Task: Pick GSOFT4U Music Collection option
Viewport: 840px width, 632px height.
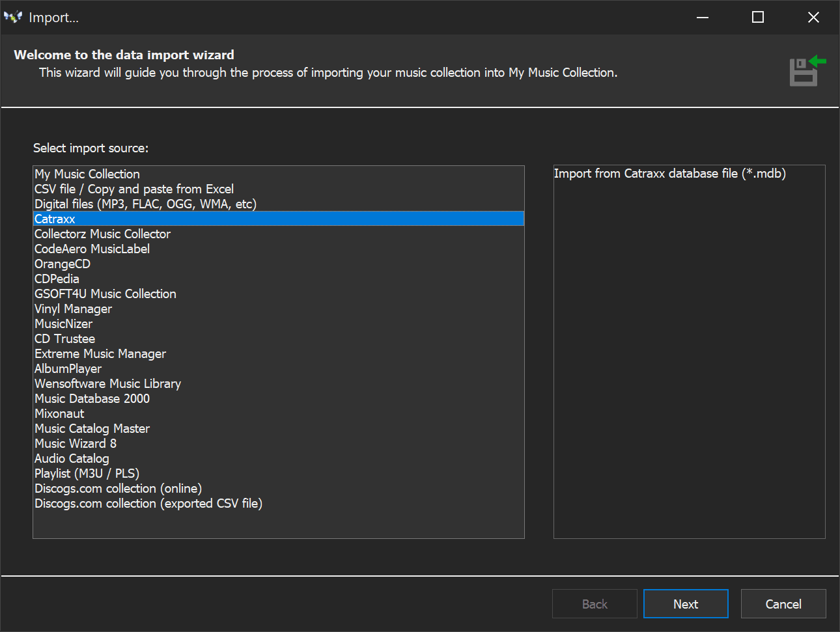Action: point(105,294)
